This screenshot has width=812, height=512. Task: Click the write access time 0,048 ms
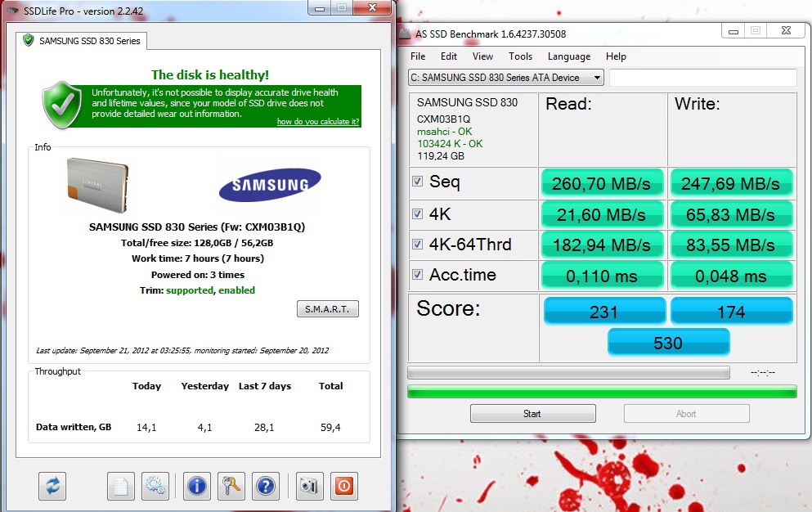point(731,276)
